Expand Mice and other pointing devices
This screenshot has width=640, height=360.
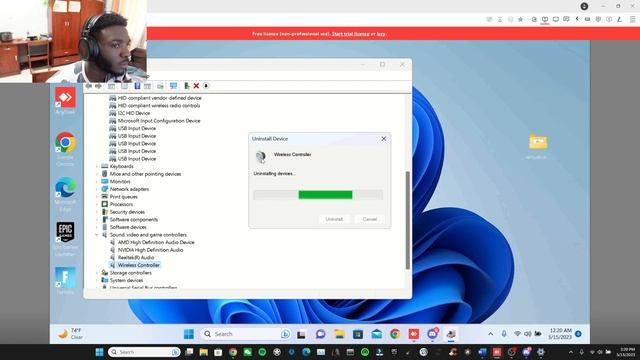coord(97,174)
